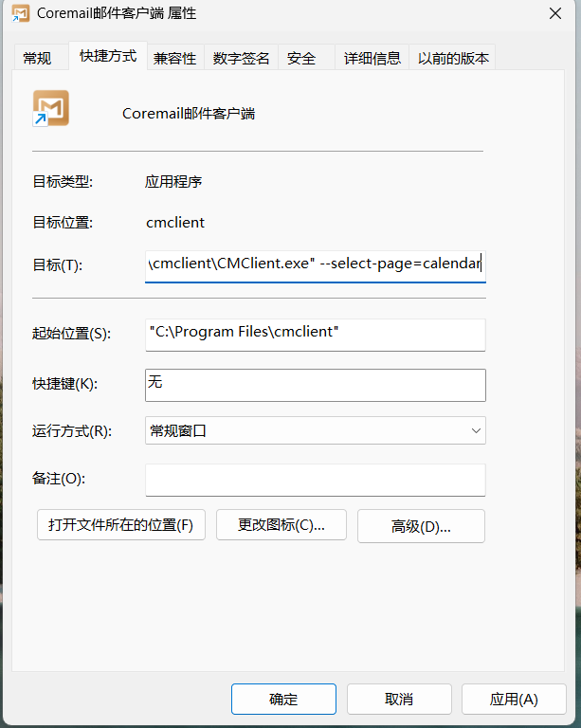The image size is (581, 728).
Task: Open the 兼容性 tab
Action: pos(175,59)
